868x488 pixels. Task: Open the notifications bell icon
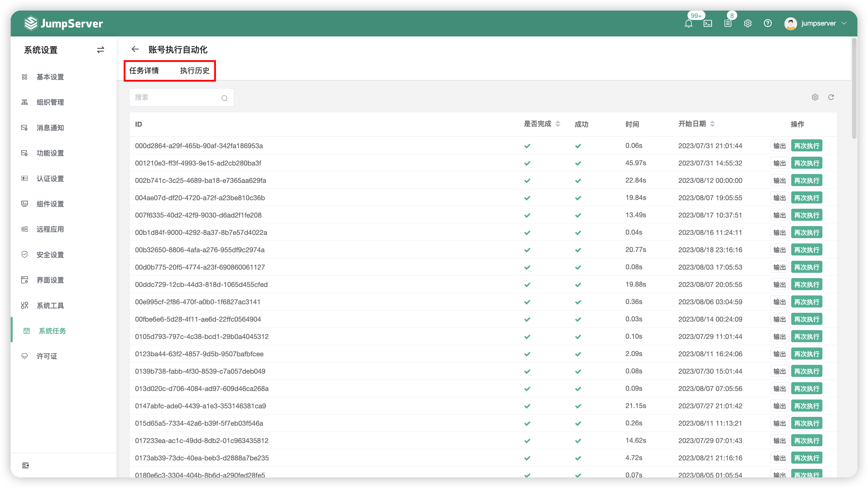tap(689, 24)
